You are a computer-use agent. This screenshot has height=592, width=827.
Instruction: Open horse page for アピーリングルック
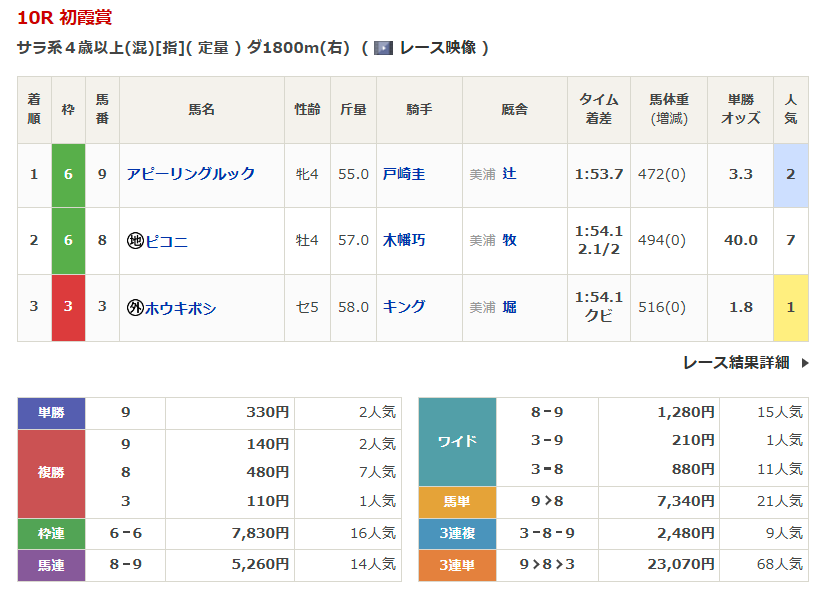pyautogui.click(x=191, y=174)
